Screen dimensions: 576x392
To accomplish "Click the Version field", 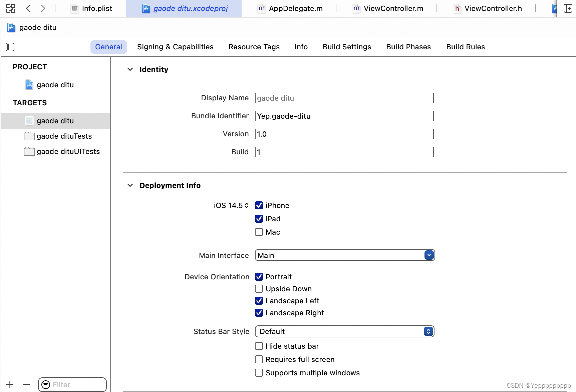I will coord(344,134).
